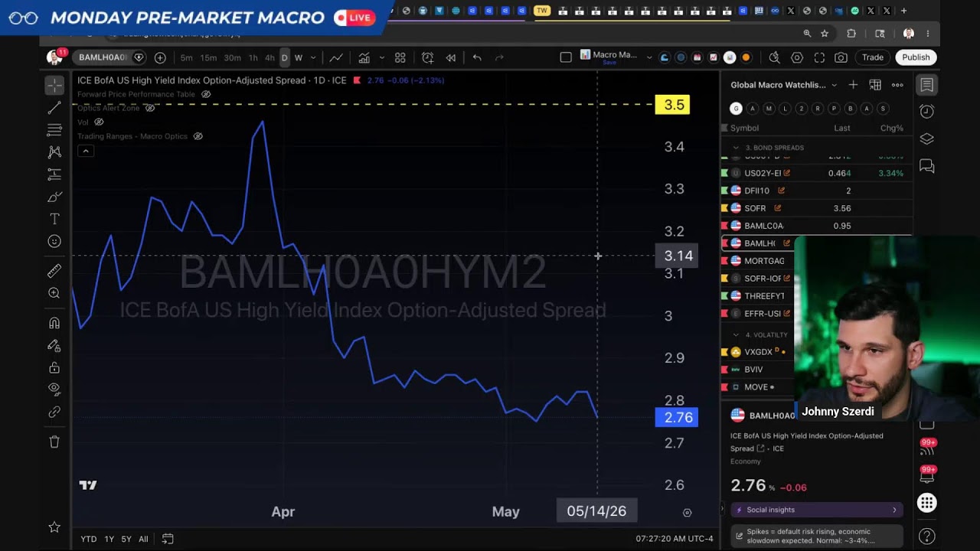The width and height of the screenshot is (980, 551).
Task: Toggle the magnet mode tool
Action: (54, 323)
